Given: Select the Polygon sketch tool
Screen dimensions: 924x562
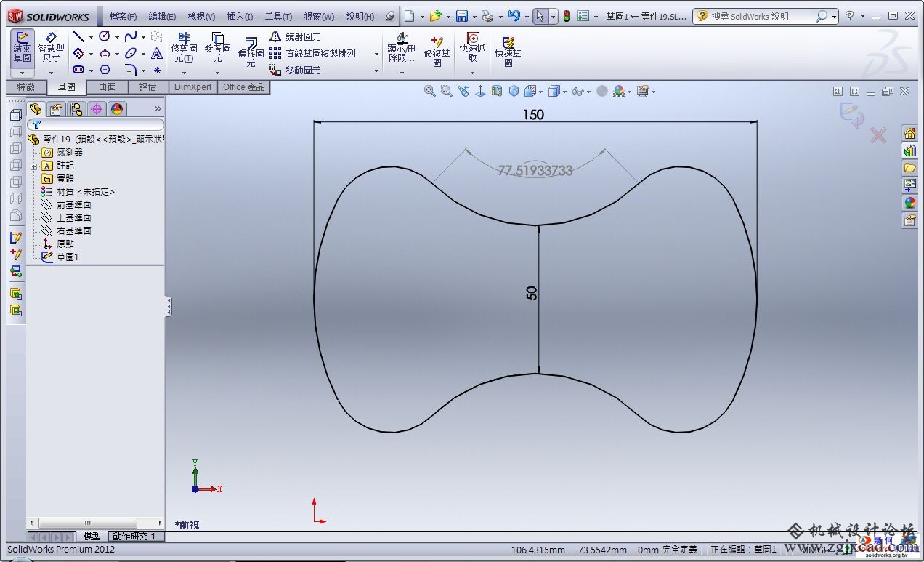Looking at the screenshot, I should [105, 70].
